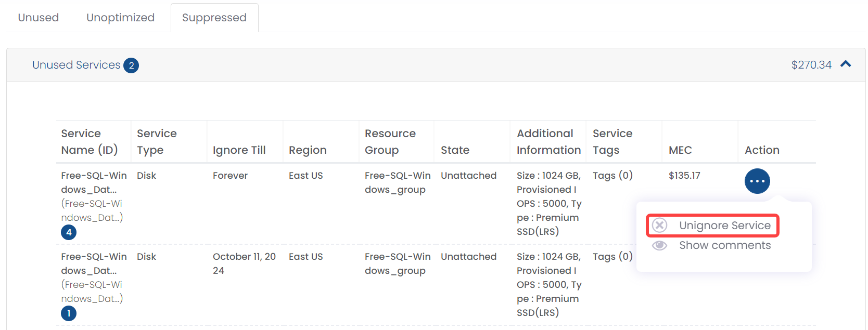
Task: Click the Forever ignore-till value
Action: pyautogui.click(x=230, y=176)
